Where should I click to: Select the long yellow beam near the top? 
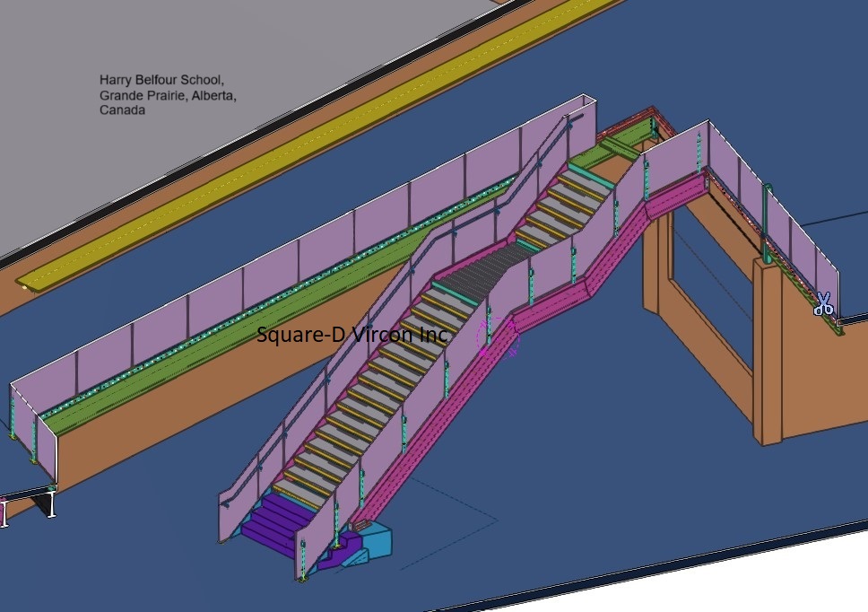(321, 144)
